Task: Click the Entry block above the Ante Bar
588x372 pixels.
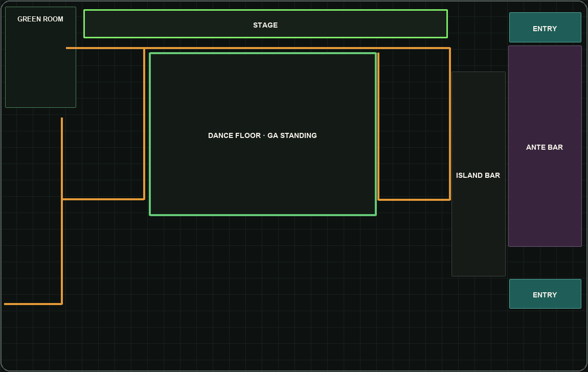Action: click(x=545, y=28)
